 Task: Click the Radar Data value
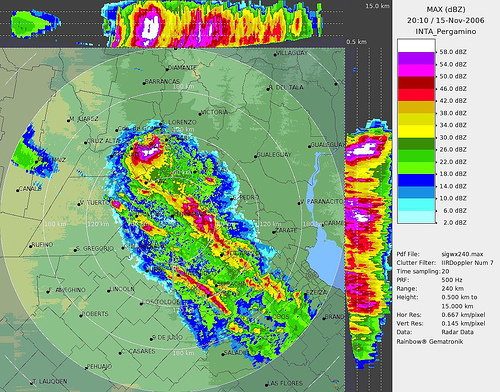point(458,332)
